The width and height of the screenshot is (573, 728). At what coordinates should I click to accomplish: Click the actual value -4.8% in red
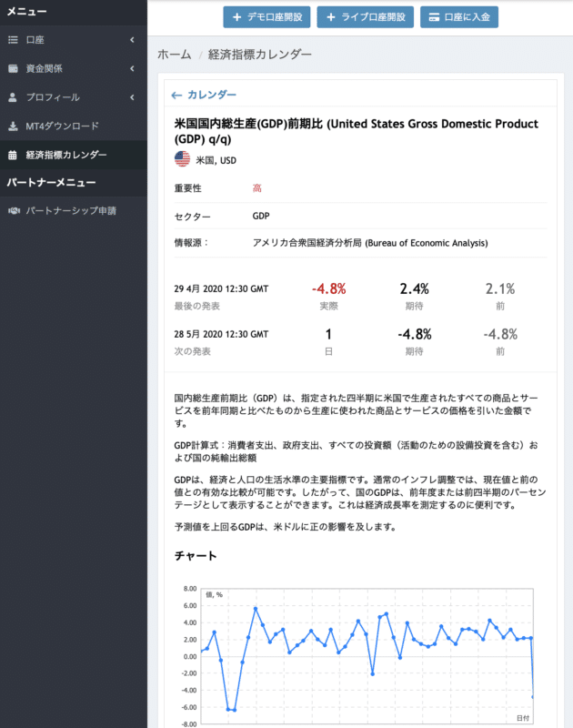(x=329, y=288)
